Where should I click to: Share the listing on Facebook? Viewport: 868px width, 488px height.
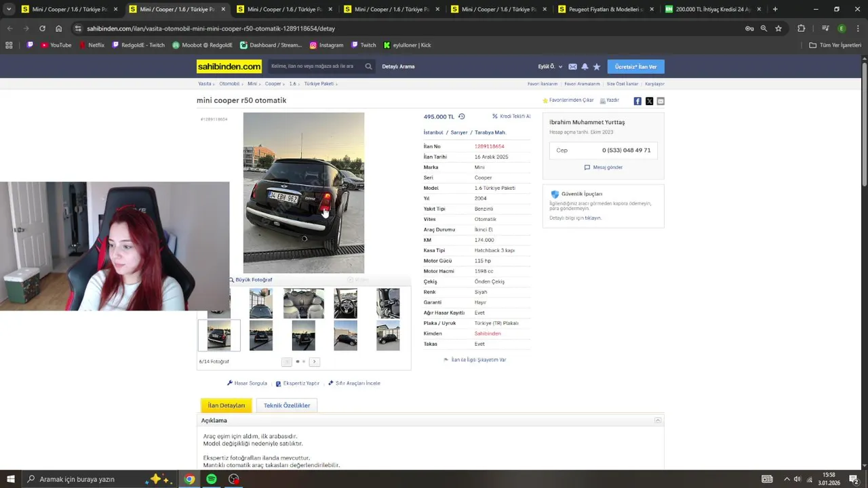637,101
